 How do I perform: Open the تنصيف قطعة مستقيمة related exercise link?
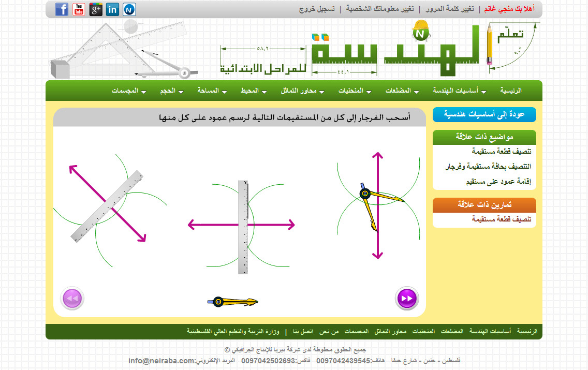tap(501, 219)
